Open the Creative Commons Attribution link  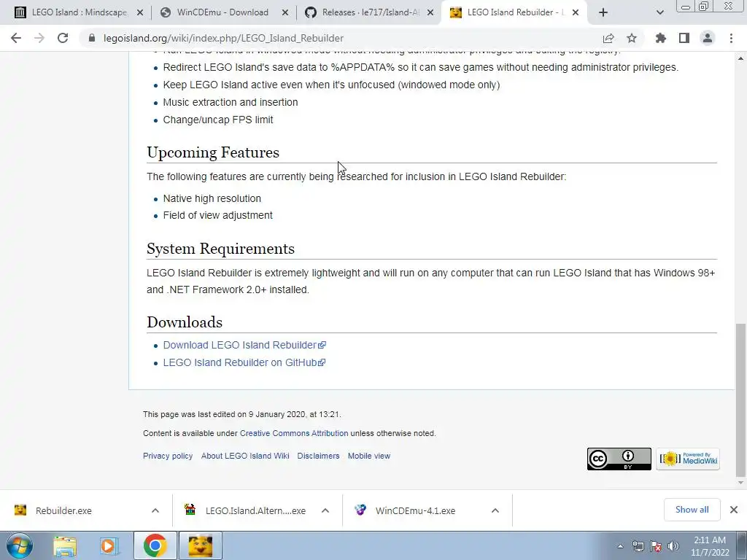(294, 433)
